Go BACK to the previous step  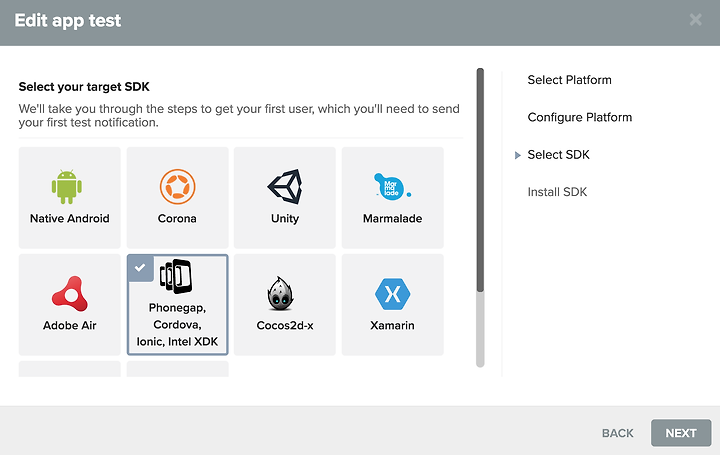tap(618, 433)
